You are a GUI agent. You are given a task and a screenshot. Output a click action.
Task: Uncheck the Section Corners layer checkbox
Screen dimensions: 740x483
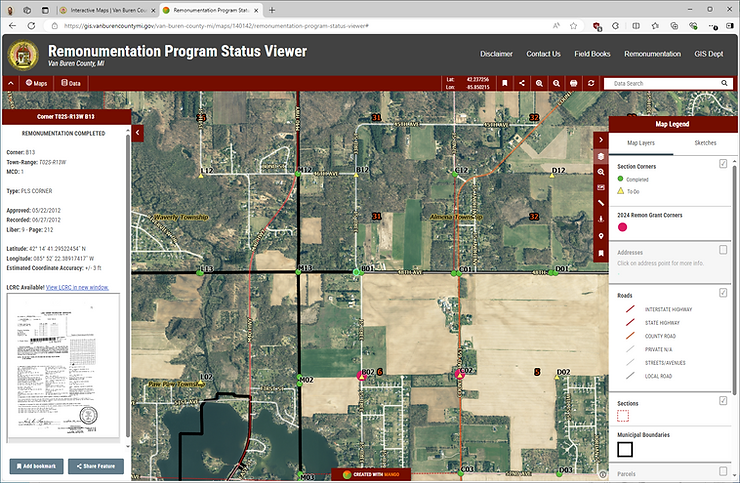point(723,164)
